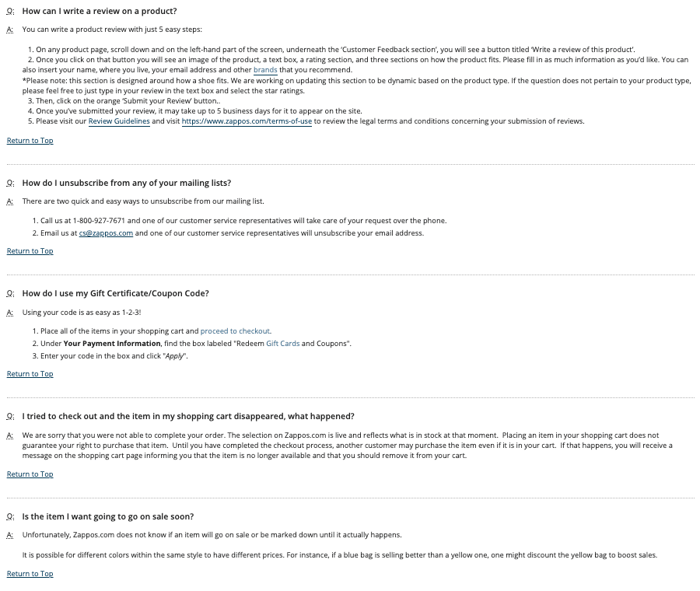700x591 pixels.
Task: Open the Gift Cards link
Action: tap(282, 344)
